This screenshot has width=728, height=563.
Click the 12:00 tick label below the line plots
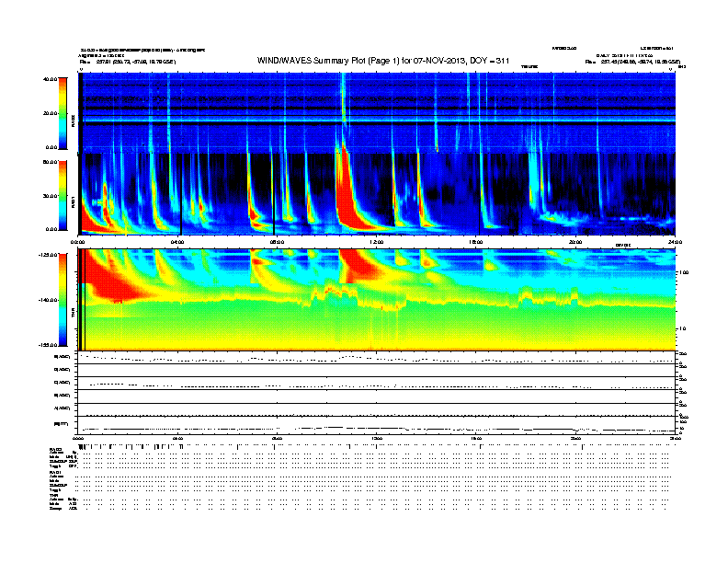click(377, 439)
